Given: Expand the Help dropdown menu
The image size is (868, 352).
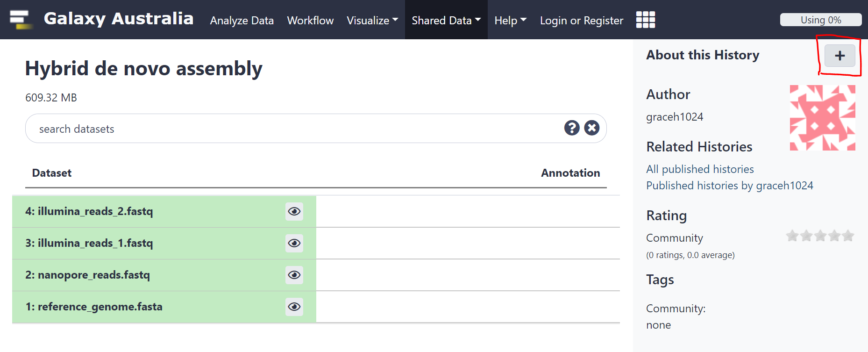Looking at the screenshot, I should 510,21.
